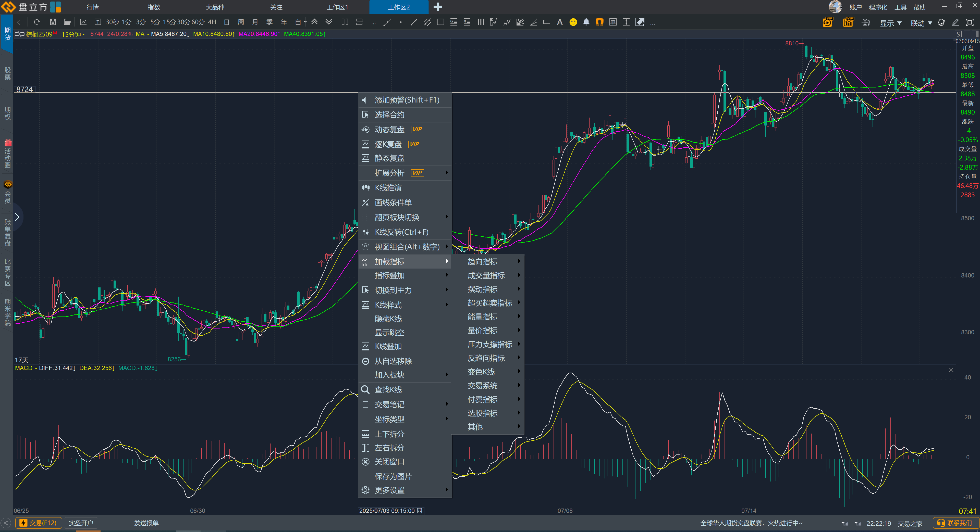Open the MACD indicator dropdown

pyautogui.click(x=26, y=368)
